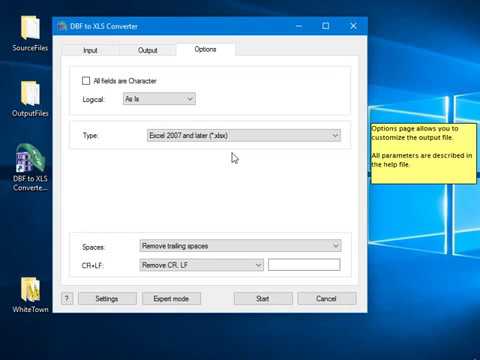Click the Type label text

coord(90,136)
